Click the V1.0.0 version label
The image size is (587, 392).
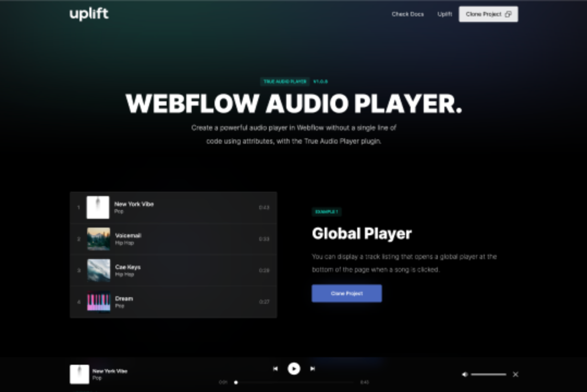(320, 82)
